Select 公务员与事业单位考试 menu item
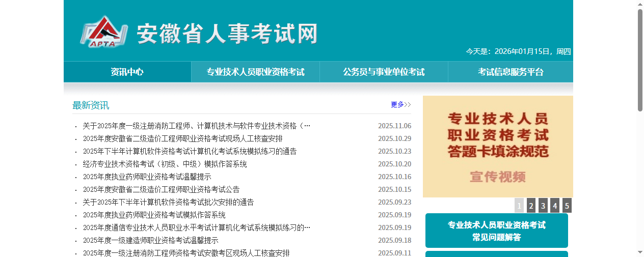The height and width of the screenshot is (257, 644). pyautogui.click(x=384, y=72)
